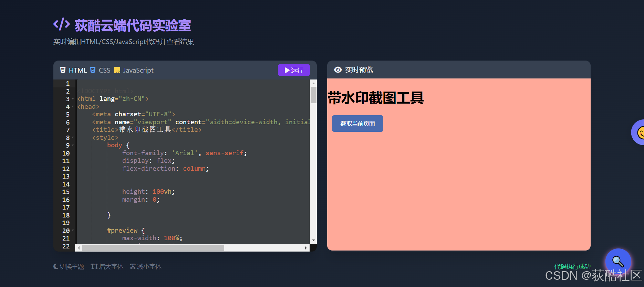Click the eye icon beside 实时预览
Viewport: 644px width, 287px height.
tap(338, 70)
